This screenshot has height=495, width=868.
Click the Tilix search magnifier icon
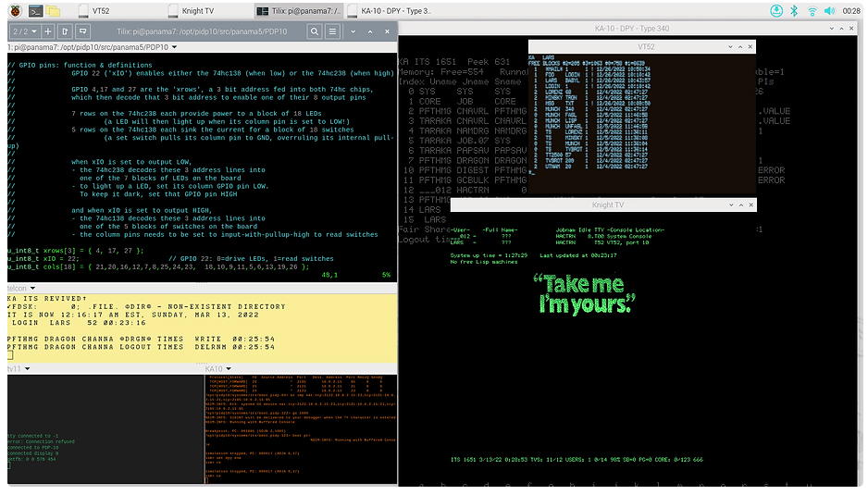point(314,31)
